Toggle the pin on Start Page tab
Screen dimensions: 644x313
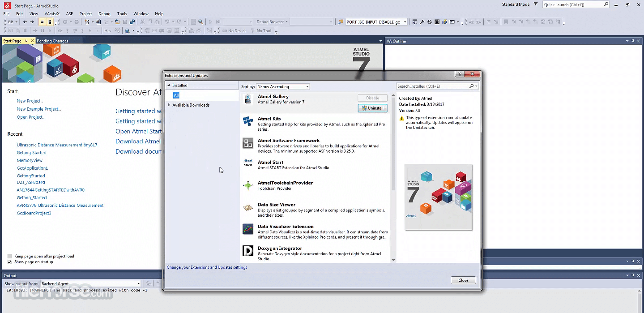click(x=26, y=41)
